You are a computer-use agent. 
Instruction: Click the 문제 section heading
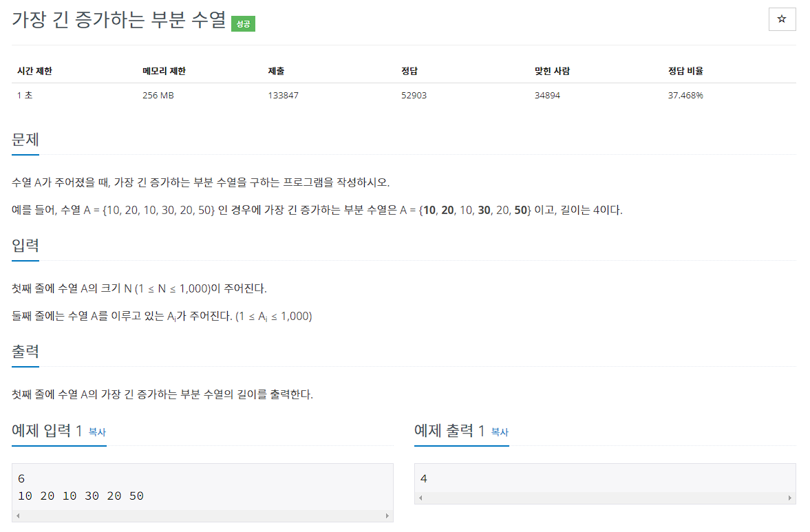pos(25,140)
